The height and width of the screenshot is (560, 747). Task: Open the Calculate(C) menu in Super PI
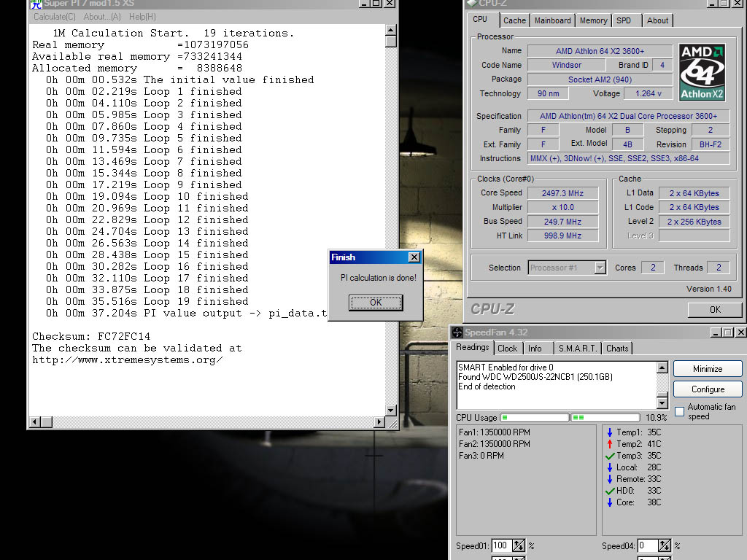pyautogui.click(x=54, y=17)
